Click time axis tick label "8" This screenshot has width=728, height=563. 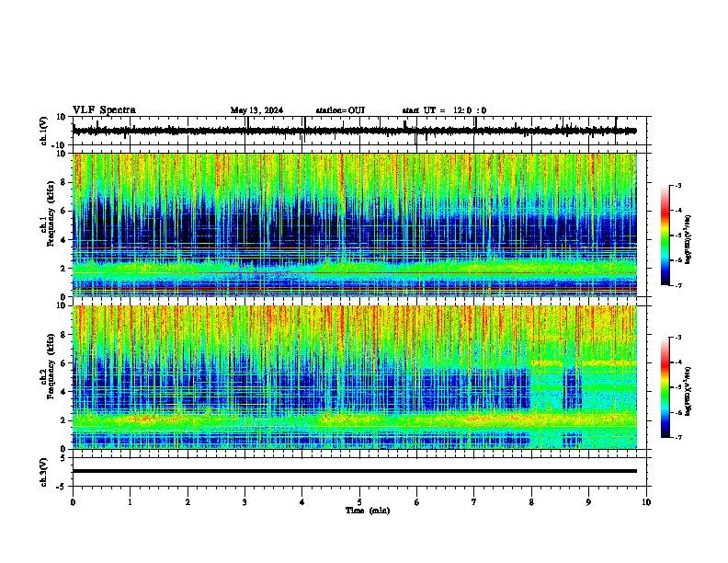click(531, 502)
